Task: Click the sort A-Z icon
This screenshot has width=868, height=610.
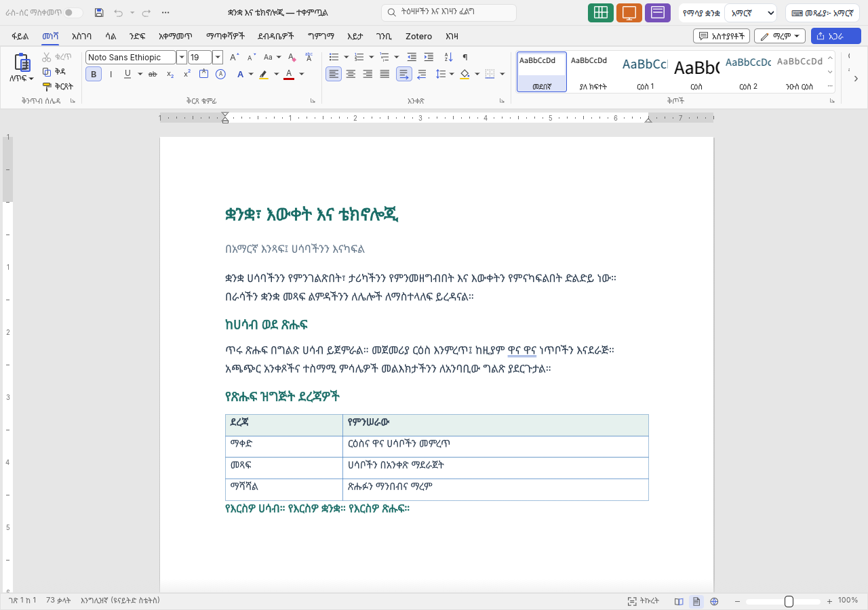Action: [x=448, y=57]
